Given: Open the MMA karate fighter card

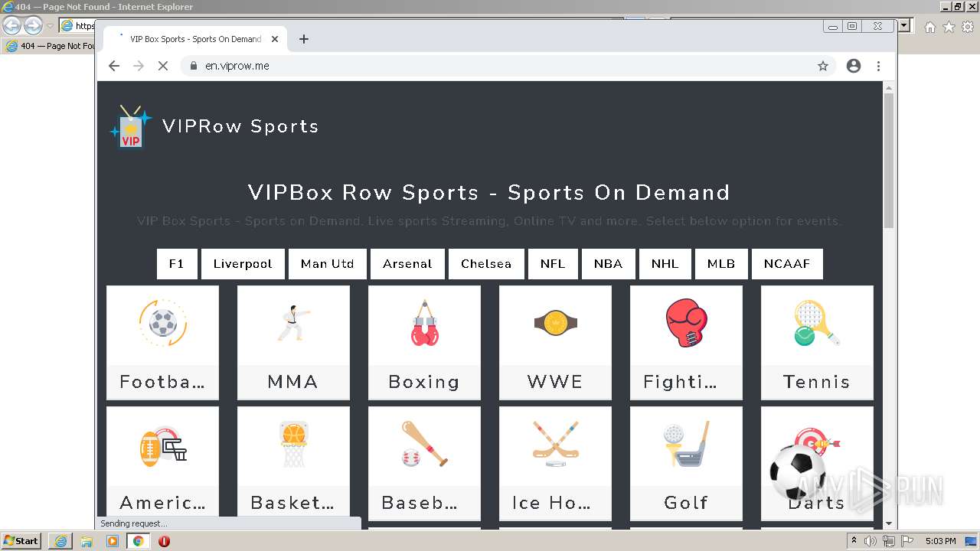Looking at the screenshot, I should [x=293, y=342].
